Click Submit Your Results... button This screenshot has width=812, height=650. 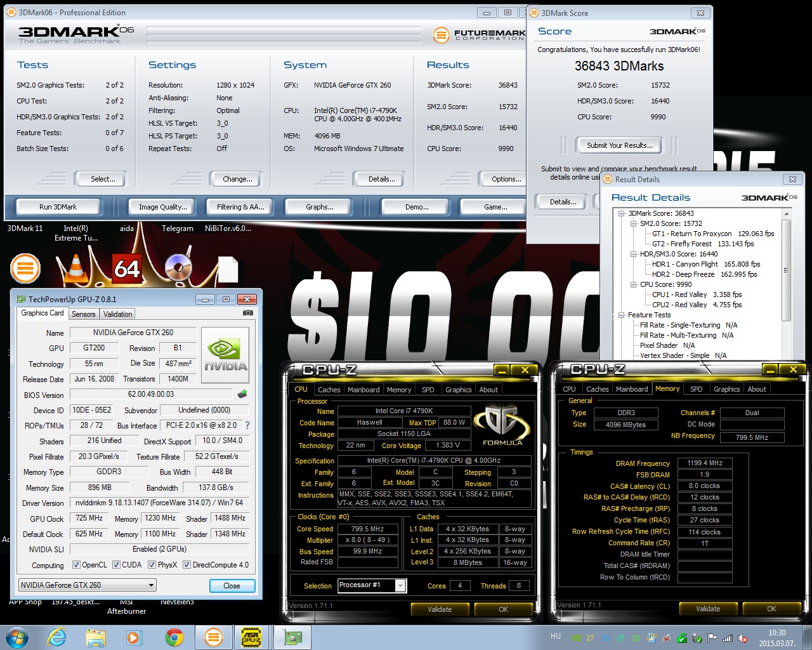click(619, 145)
